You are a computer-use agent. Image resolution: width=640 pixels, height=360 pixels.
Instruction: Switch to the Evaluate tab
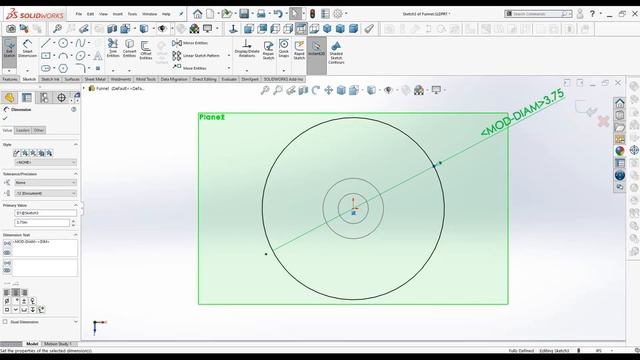click(229, 79)
